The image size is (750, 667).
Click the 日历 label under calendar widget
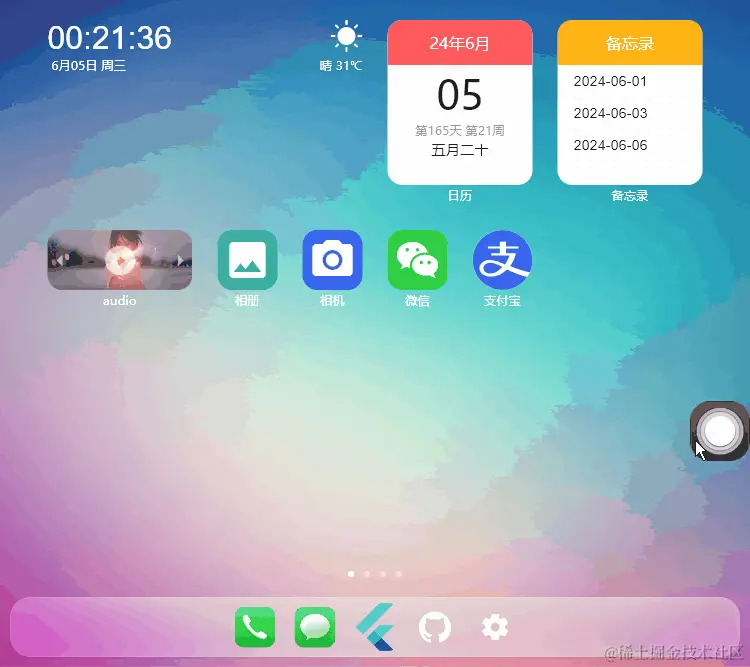tap(460, 195)
